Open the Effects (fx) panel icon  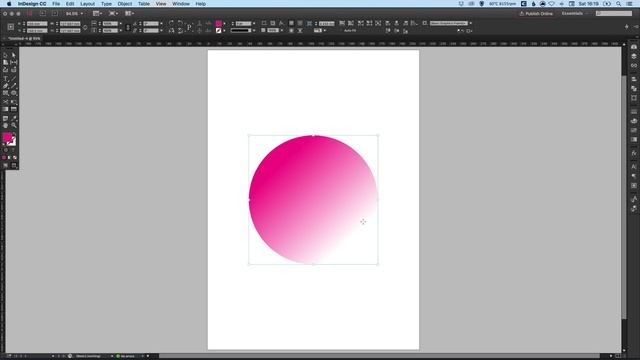point(633,153)
